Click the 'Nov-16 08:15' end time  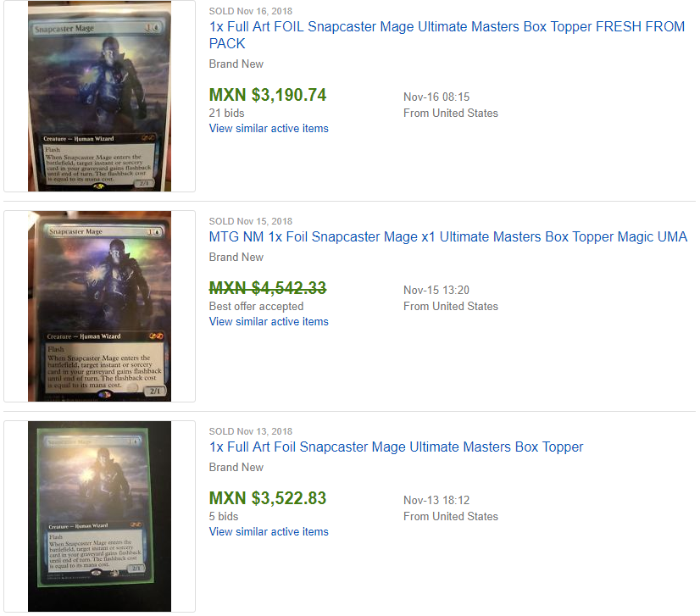pos(436,97)
